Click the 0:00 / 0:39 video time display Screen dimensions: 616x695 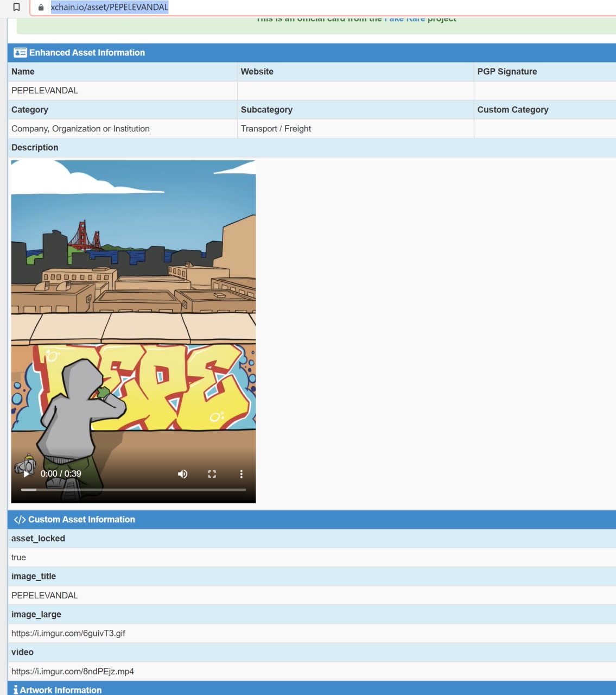[61, 474]
